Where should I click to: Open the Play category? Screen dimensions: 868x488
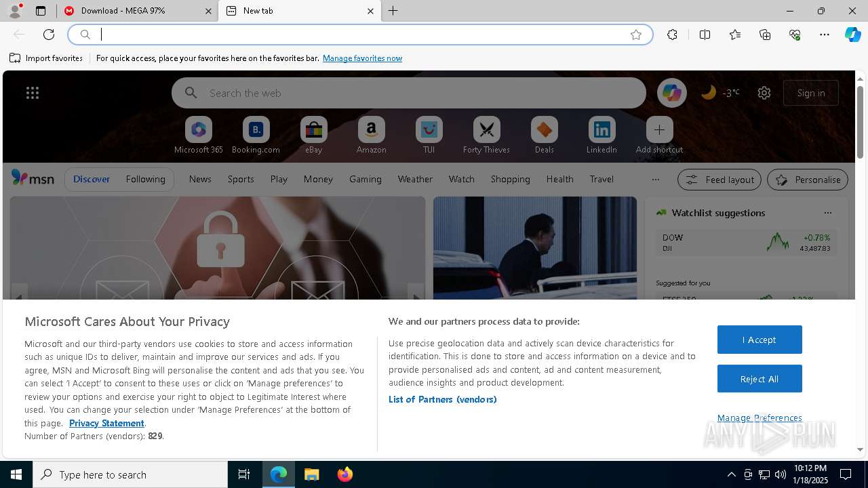pyautogui.click(x=279, y=179)
